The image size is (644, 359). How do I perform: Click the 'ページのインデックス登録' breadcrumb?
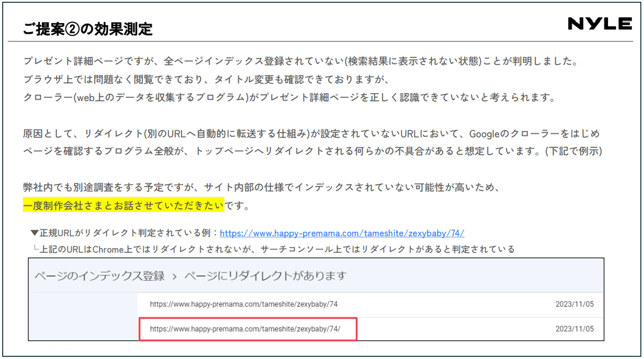pyautogui.click(x=99, y=276)
